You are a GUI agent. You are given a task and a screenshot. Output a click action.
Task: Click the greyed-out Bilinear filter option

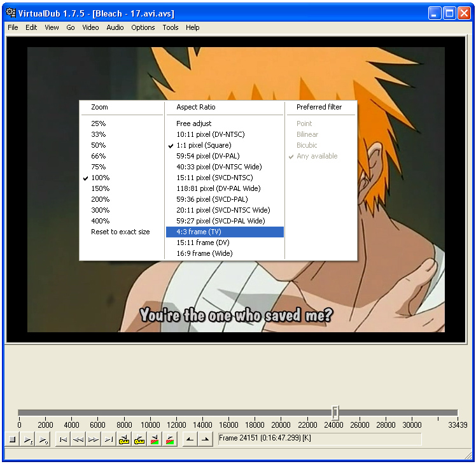pyautogui.click(x=321, y=134)
